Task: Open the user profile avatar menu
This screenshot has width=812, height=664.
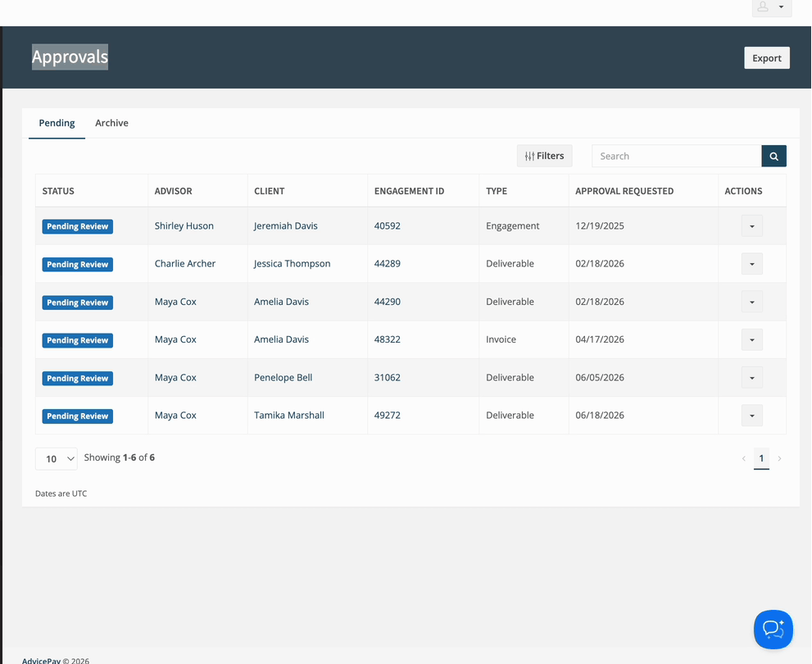Action: [772, 7]
